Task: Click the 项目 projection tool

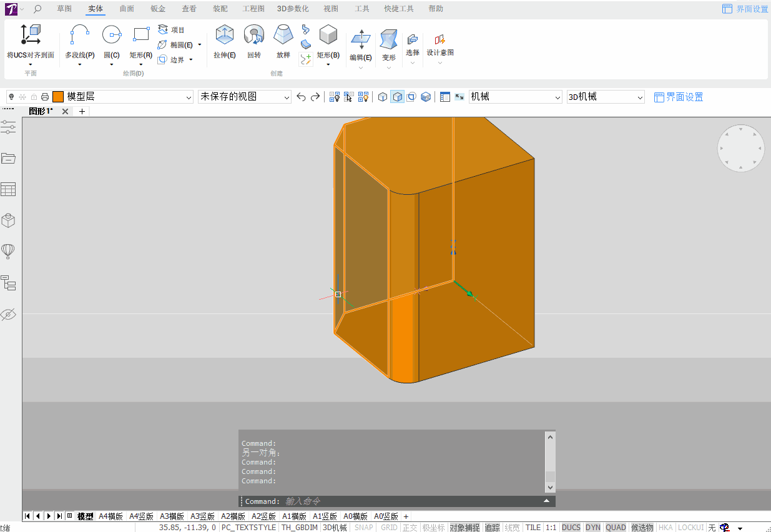Action: click(x=172, y=29)
